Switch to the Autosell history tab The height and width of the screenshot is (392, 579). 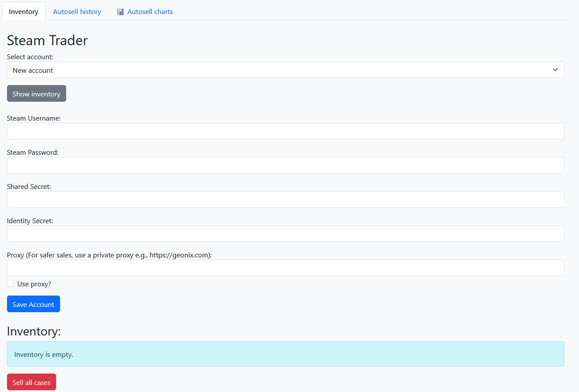coord(77,12)
